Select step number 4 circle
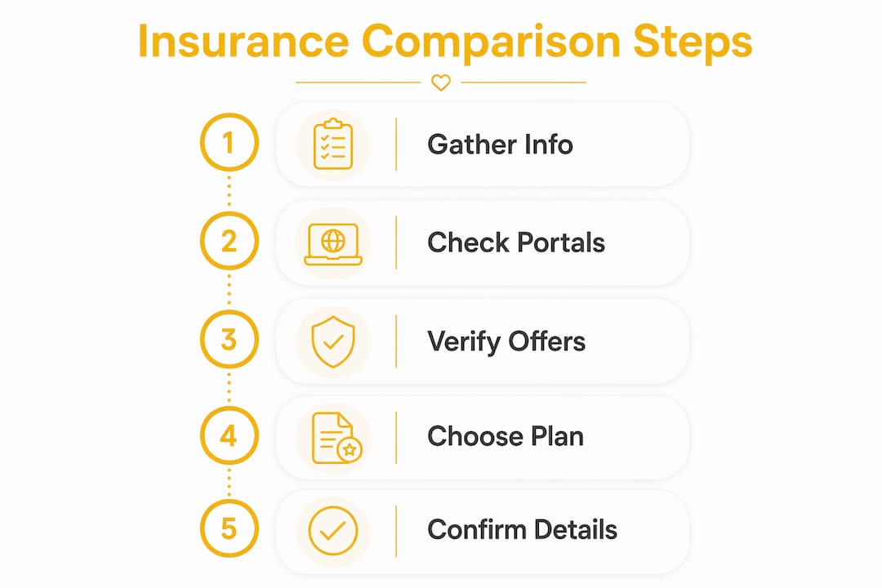 click(x=229, y=435)
